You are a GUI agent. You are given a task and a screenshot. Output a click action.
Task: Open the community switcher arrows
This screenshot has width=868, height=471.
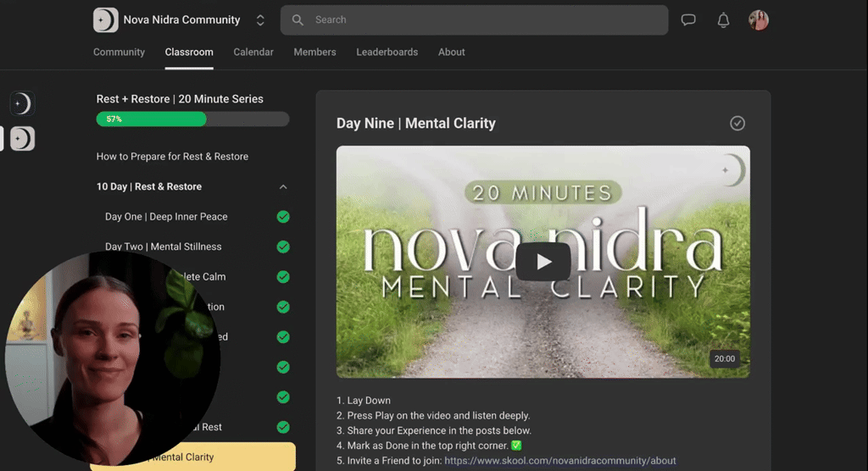point(260,20)
